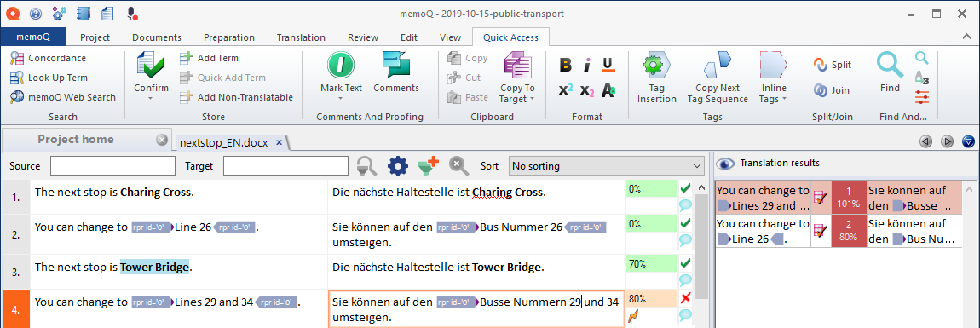Click Add Term
Image resolution: width=980 pixels, height=328 pixels.
pos(209,58)
